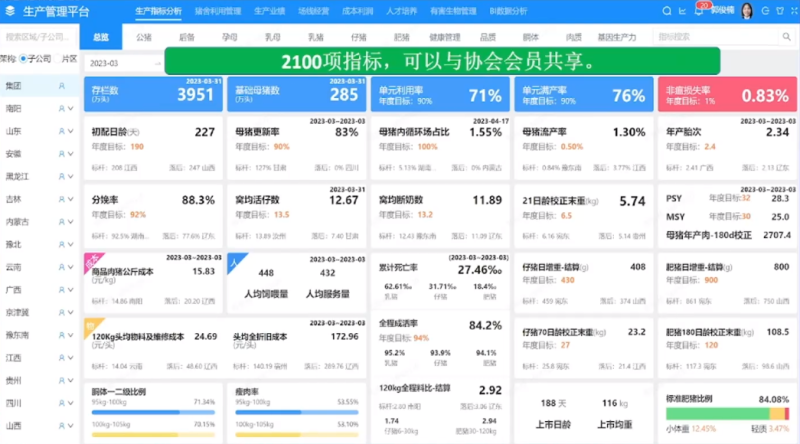Click the pink corner tag on 商品肉猪公斤成本 card
This screenshot has height=444, width=800.
(x=92, y=261)
